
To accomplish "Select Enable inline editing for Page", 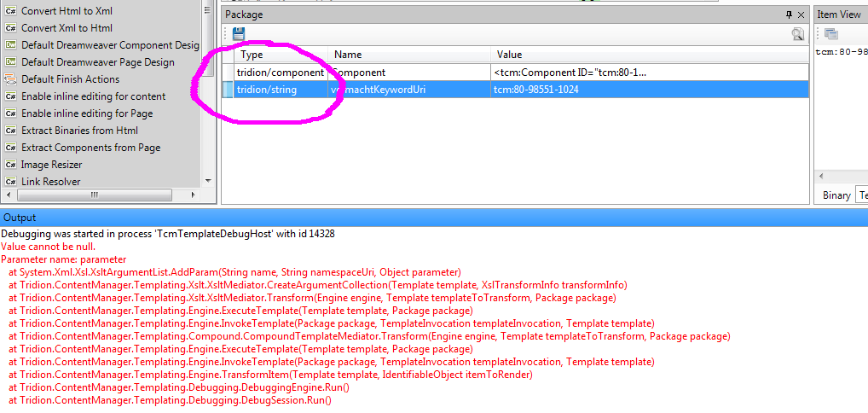I will (87, 113).
